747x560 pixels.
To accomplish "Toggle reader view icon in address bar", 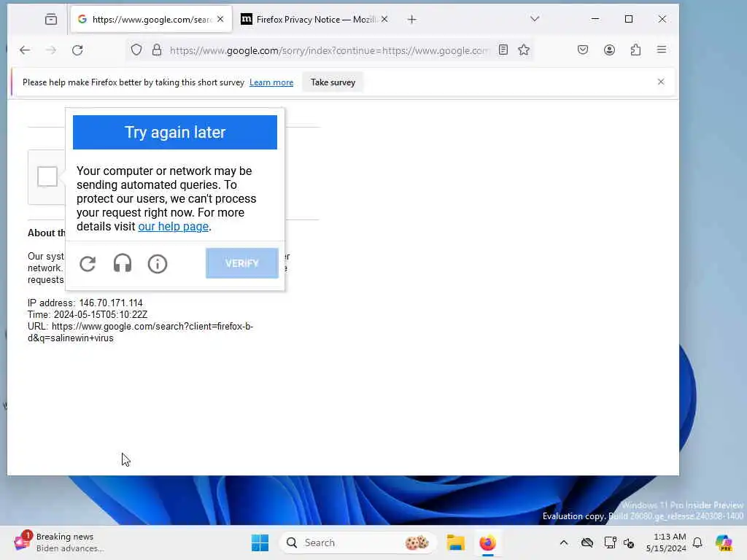I will tap(503, 50).
